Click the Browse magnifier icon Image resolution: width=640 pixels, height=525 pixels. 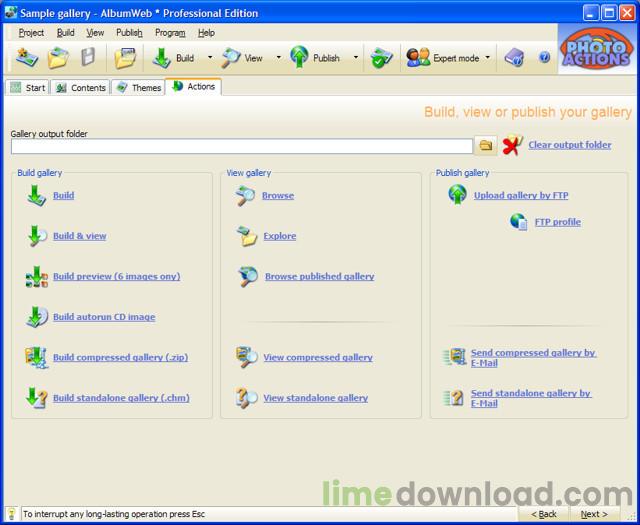(245, 195)
